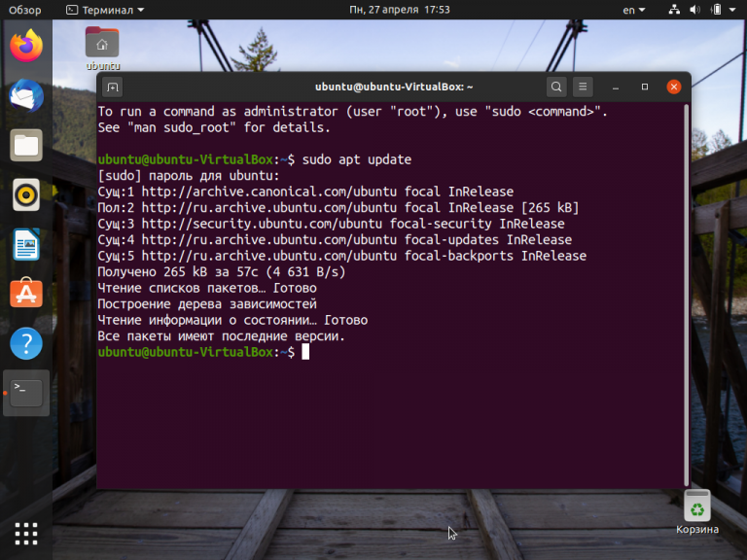The height and width of the screenshot is (560, 747).
Task: Open the en keyboard layout dropdown
Action: click(633, 10)
